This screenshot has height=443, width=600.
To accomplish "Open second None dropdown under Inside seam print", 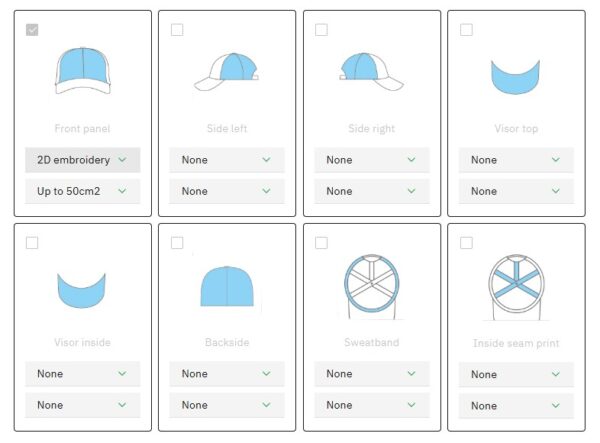I will click(x=516, y=406).
